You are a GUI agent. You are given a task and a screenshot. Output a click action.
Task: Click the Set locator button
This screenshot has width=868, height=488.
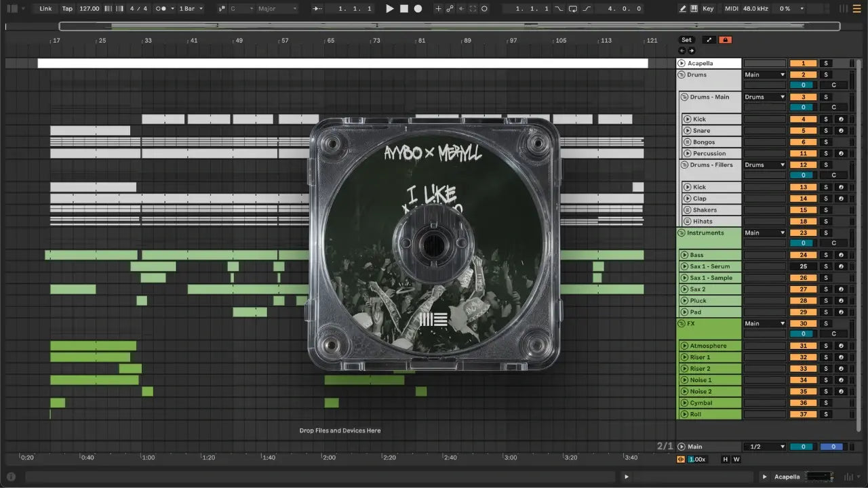point(686,40)
